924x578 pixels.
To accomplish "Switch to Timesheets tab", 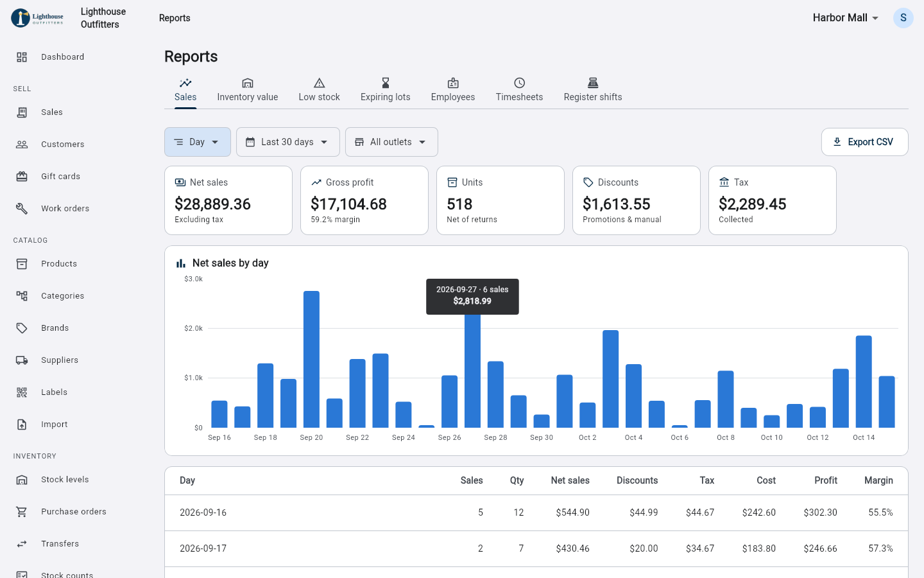I will click(520, 91).
